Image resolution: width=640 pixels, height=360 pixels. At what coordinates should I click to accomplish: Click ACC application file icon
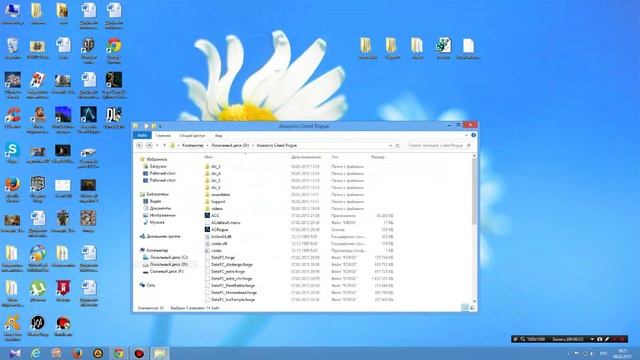207,216
